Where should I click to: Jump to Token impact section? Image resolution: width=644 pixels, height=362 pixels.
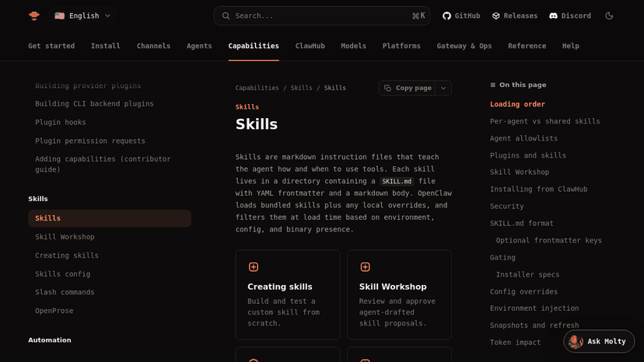coord(515,343)
